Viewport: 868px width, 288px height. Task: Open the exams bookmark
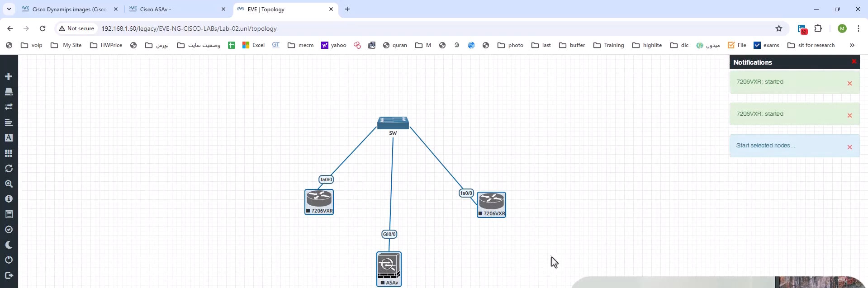click(x=766, y=45)
